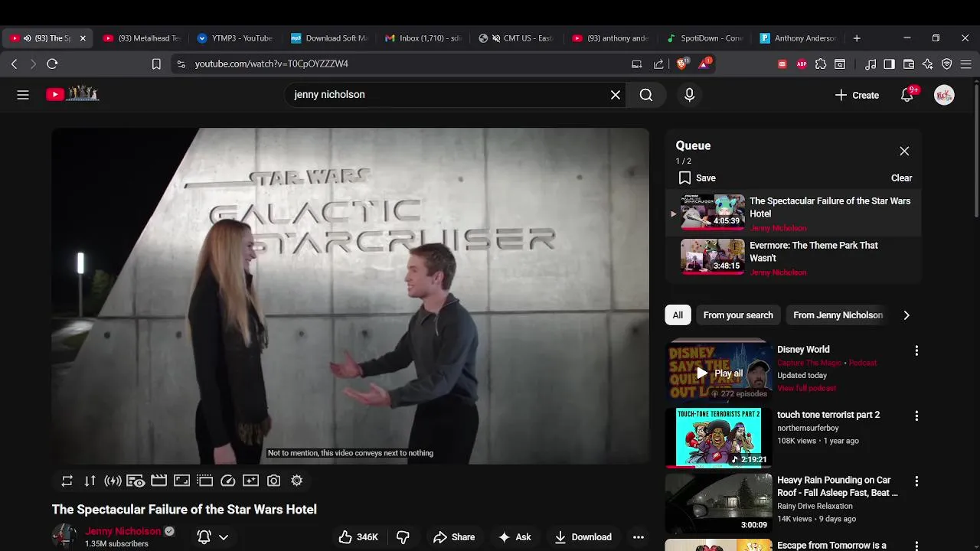Toggle the browser sidebar panel icon
Screen dimensions: 980x551
(890, 64)
